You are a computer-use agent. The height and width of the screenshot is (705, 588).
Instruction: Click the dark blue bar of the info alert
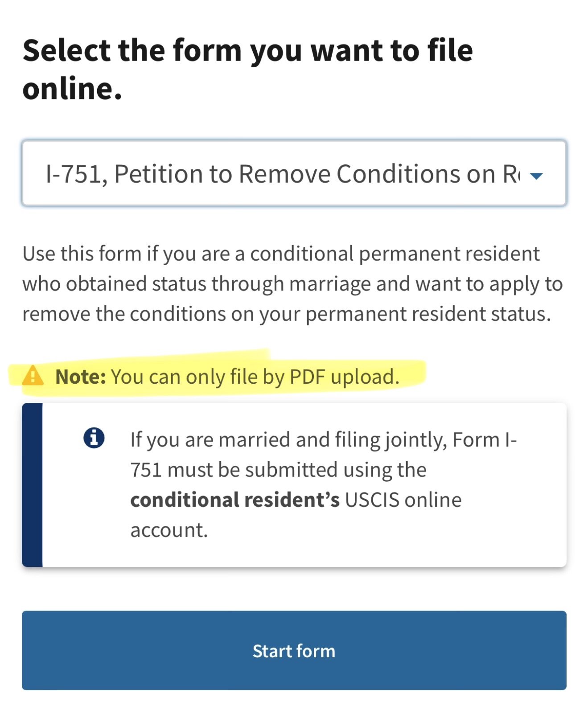point(32,485)
